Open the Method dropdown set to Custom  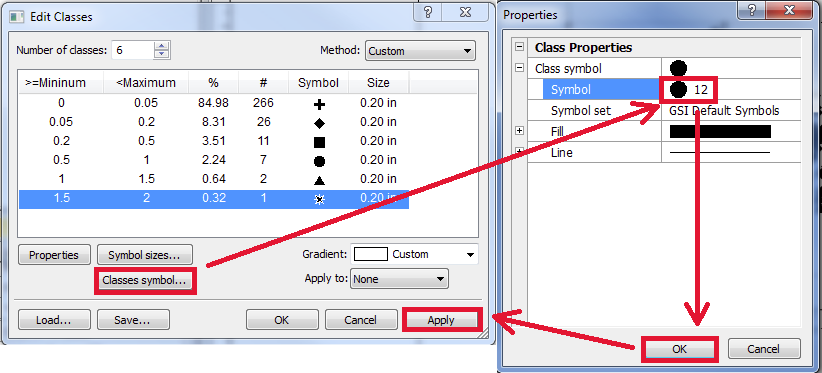coord(420,51)
